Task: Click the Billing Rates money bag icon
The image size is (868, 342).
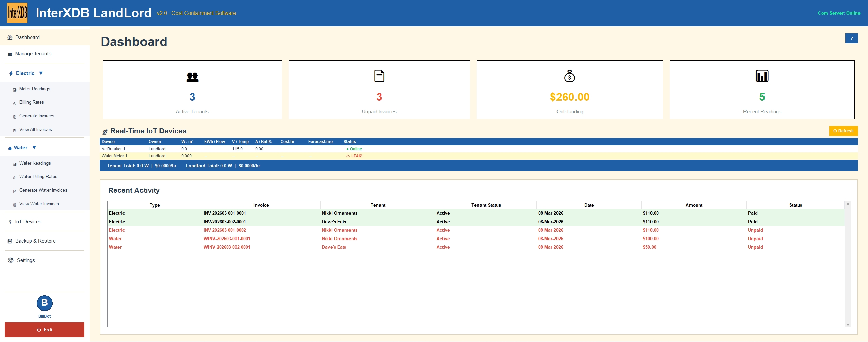Action: 15,103
